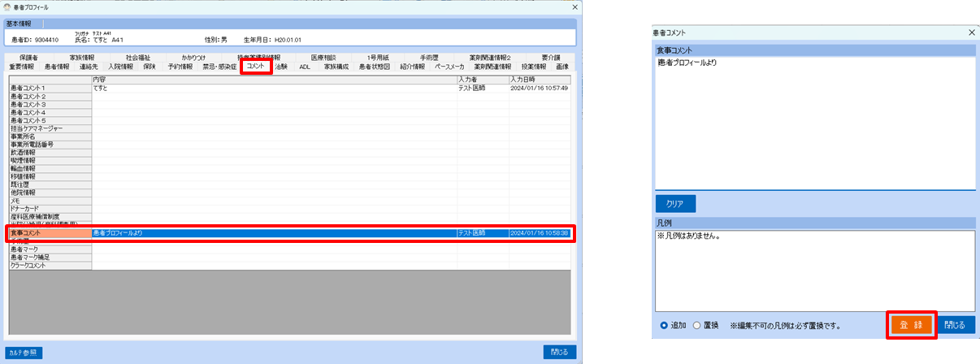This screenshot has height=364, width=980.
Task: Open the 家族構成 tab
Action: tap(336, 67)
